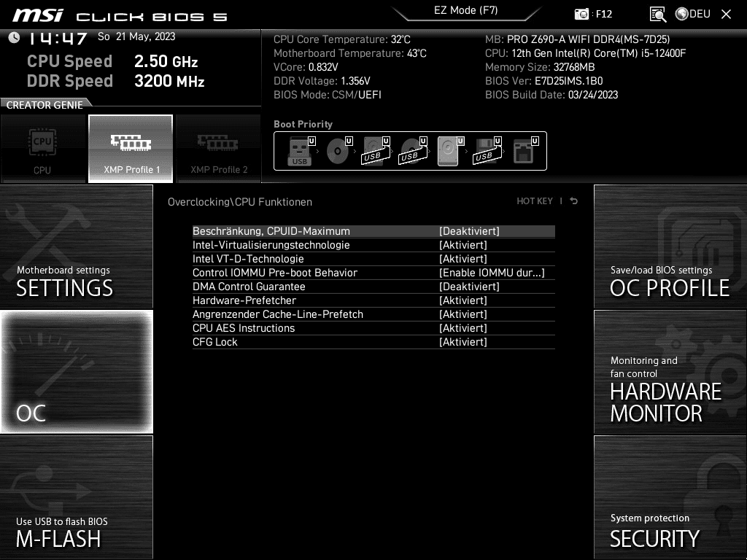Select the Beschränkung, CPUID-Maximum row label
Viewport: 747px width, 560px height.
(x=271, y=231)
